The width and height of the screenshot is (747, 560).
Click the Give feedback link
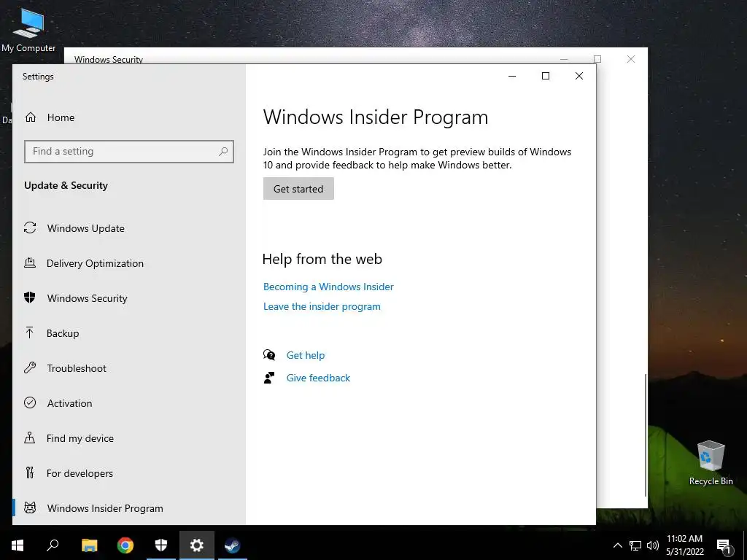318,378
